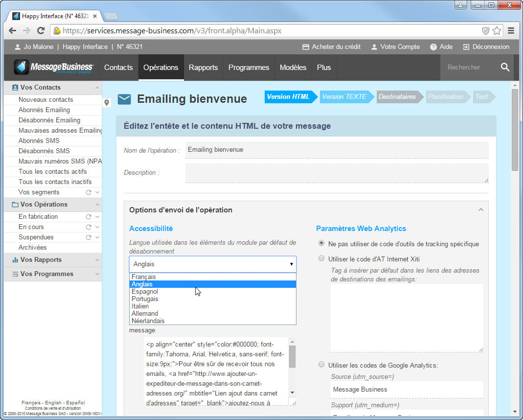Open the Rapports menu
Image resolution: width=523 pixels, height=420 pixels.
tap(203, 68)
